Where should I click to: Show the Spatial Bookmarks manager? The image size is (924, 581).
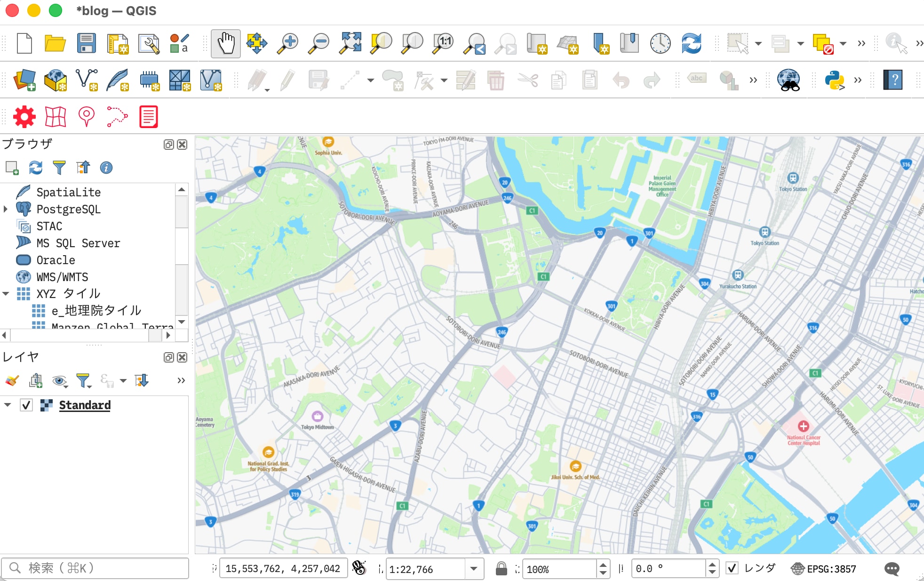pos(629,43)
